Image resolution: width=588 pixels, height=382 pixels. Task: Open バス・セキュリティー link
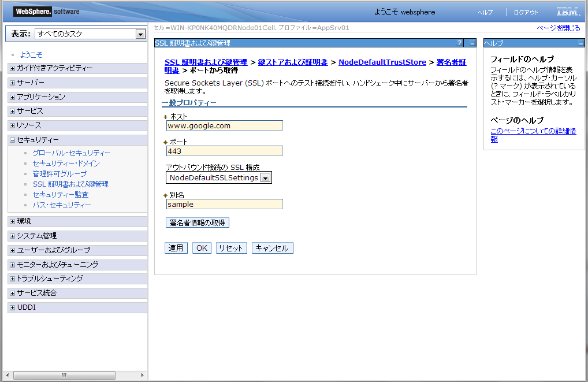click(x=62, y=205)
